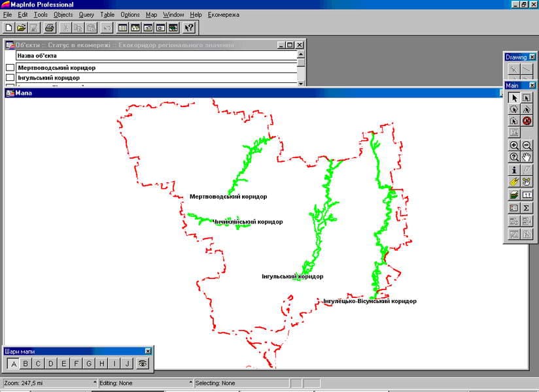Expand the Editing layer status dropdown
Screen dimensions: 539x392
pos(191,383)
